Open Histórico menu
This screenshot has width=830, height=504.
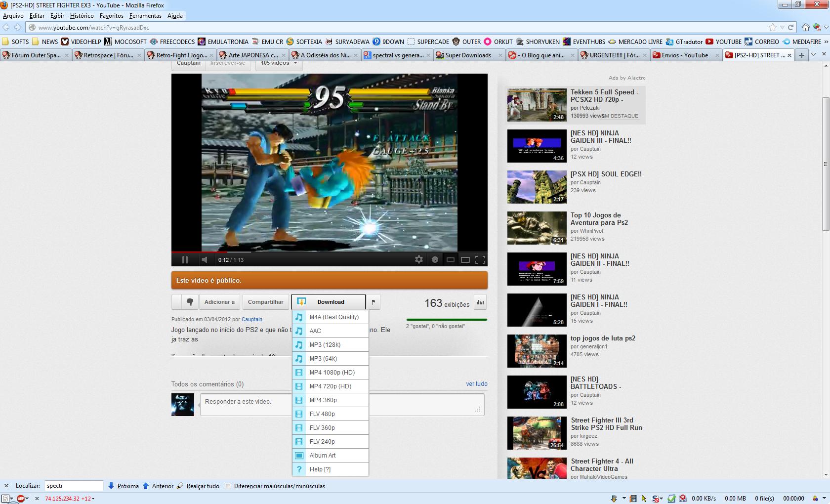coord(82,16)
